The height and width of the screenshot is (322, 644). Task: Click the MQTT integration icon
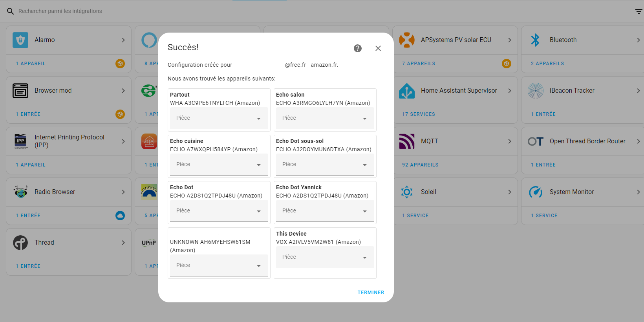[407, 141]
